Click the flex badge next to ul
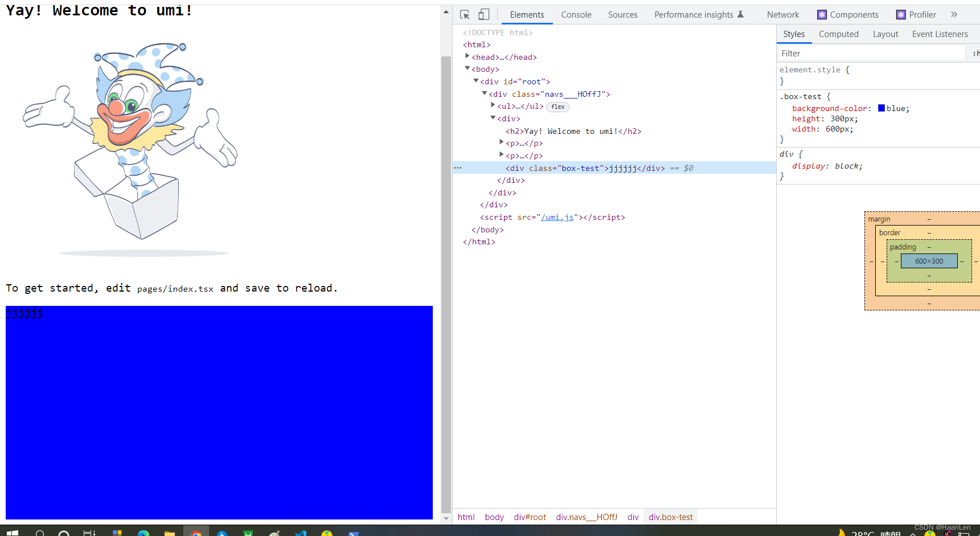This screenshot has width=980, height=536. click(558, 107)
